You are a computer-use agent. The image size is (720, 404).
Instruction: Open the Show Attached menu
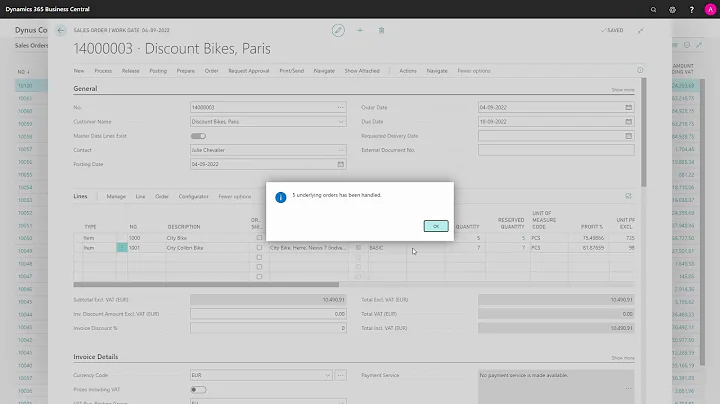pyautogui.click(x=362, y=71)
